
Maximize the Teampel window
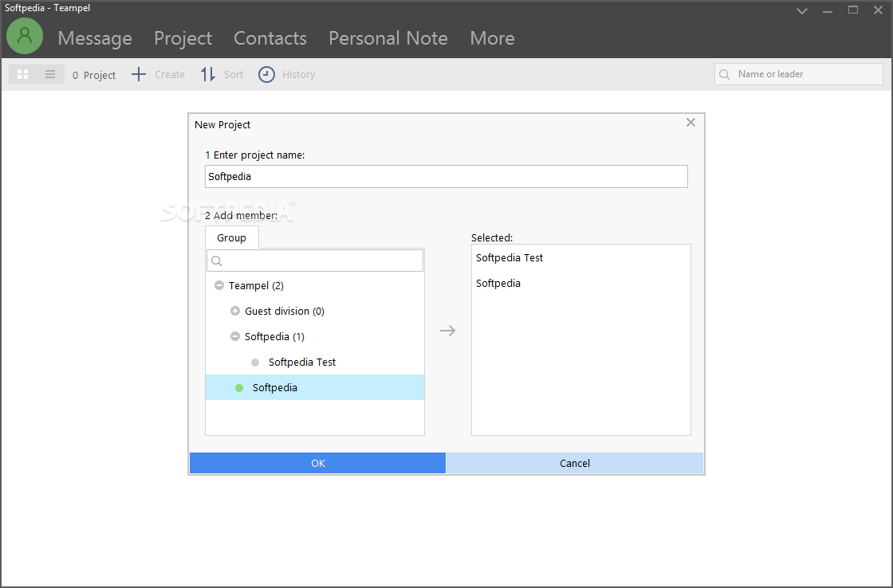point(852,10)
